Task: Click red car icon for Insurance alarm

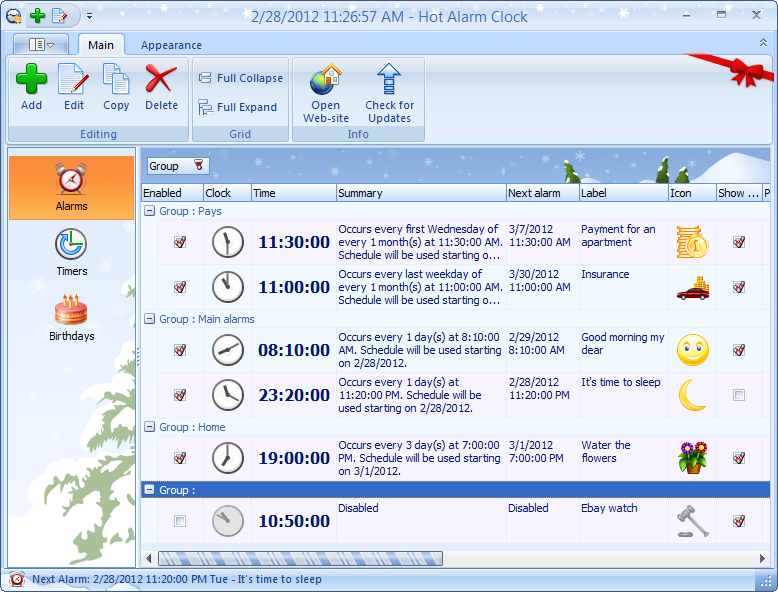Action: coord(693,288)
